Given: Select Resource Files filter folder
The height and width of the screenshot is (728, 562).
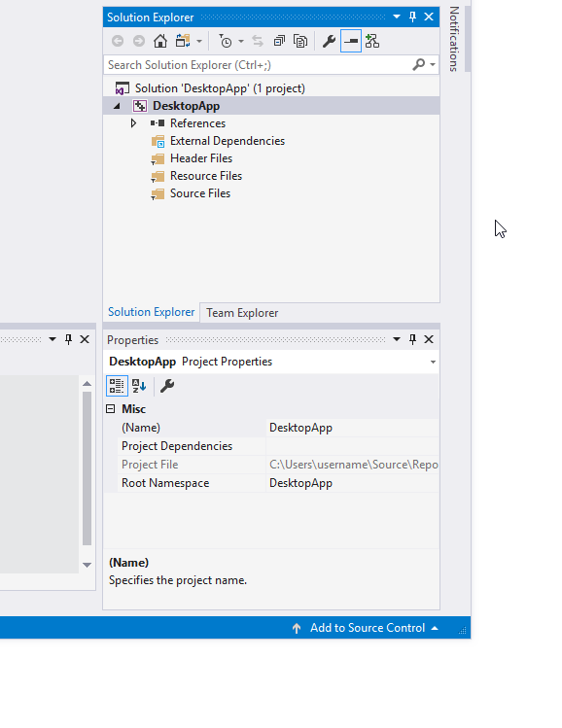Looking at the screenshot, I should click(x=206, y=176).
